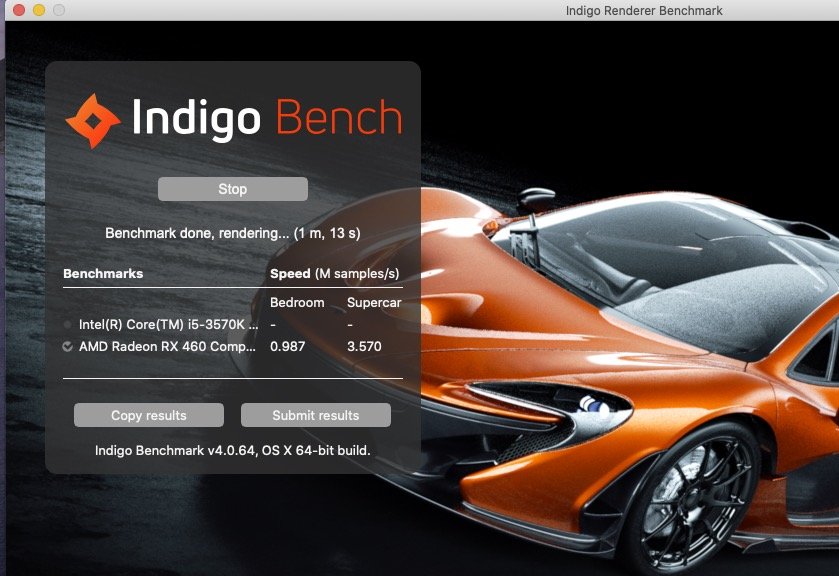
Task: Click the Speed (M samples/s) heading
Action: [x=334, y=274]
